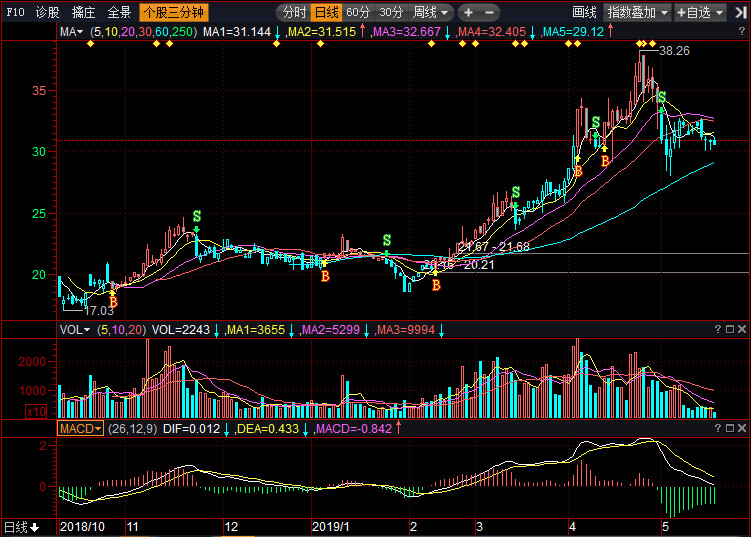Click the +自选 add favorite button
This screenshot has width=751, height=537.
(704, 13)
